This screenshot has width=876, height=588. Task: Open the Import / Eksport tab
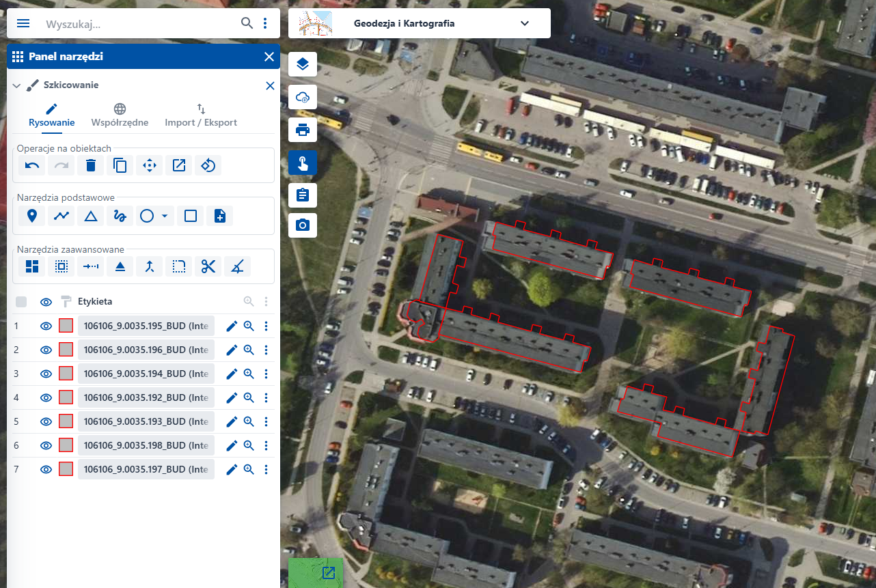(x=201, y=115)
